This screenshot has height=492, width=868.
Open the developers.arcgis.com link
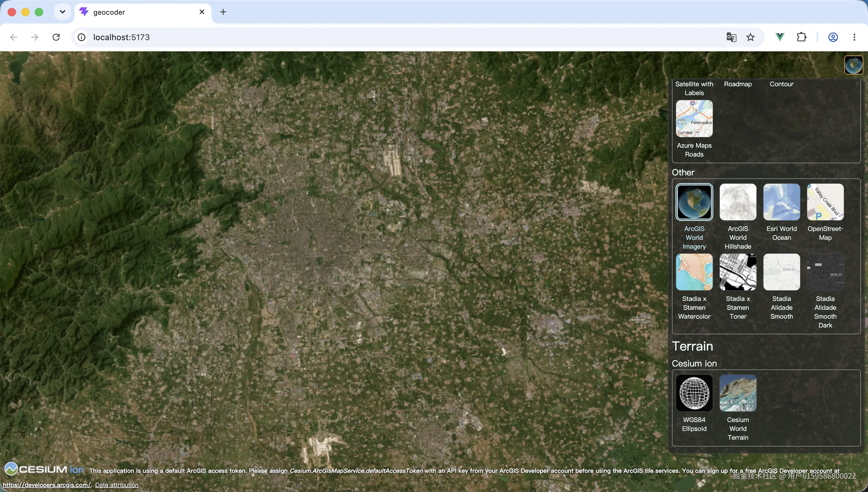pyautogui.click(x=47, y=485)
